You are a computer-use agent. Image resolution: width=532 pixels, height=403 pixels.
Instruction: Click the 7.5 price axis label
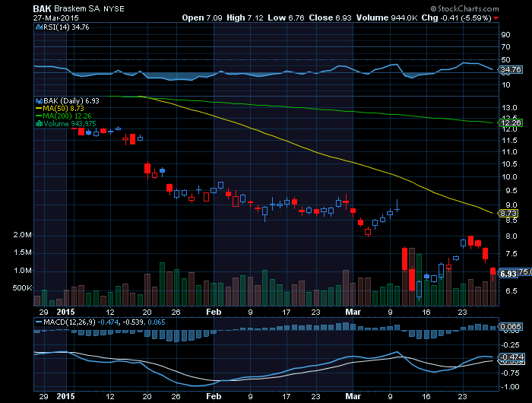(511, 254)
